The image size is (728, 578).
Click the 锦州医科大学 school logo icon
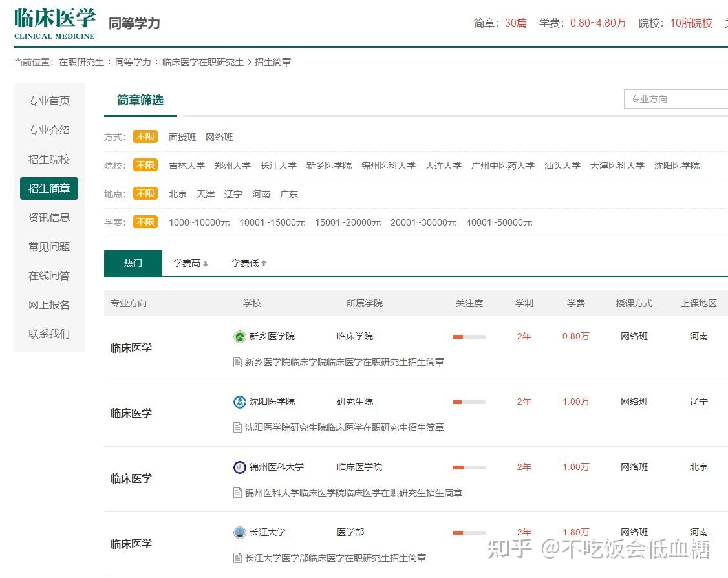240,467
